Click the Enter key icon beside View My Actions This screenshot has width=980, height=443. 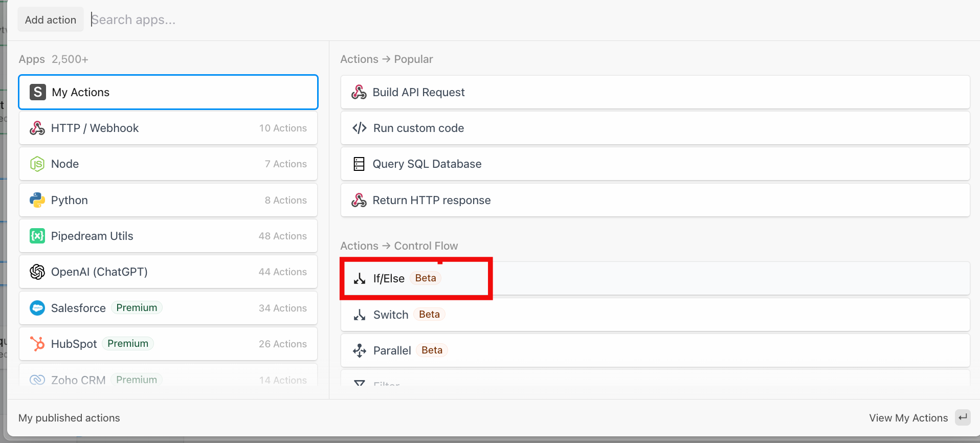(963, 417)
